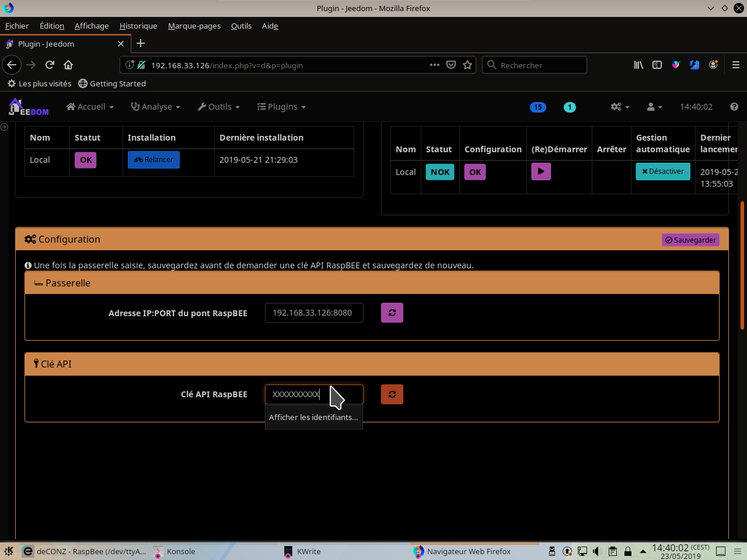
Task: Expand the Plugins dropdown menu
Action: 281,107
